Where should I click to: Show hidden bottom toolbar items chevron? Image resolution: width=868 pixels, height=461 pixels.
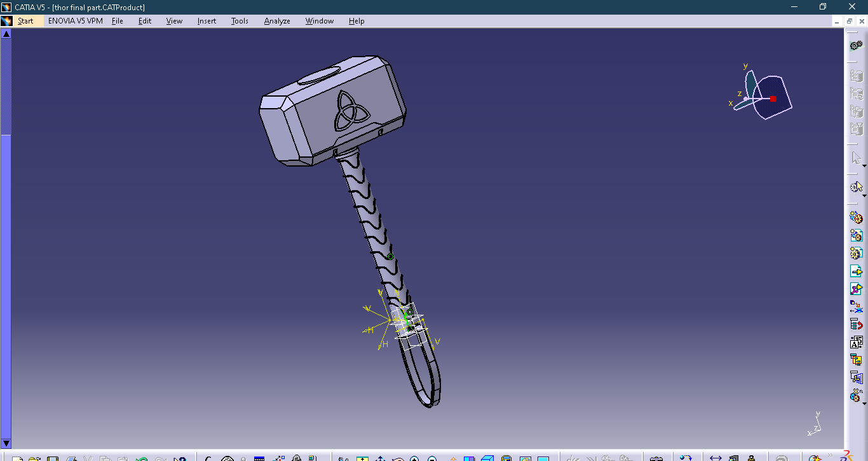pos(831,454)
